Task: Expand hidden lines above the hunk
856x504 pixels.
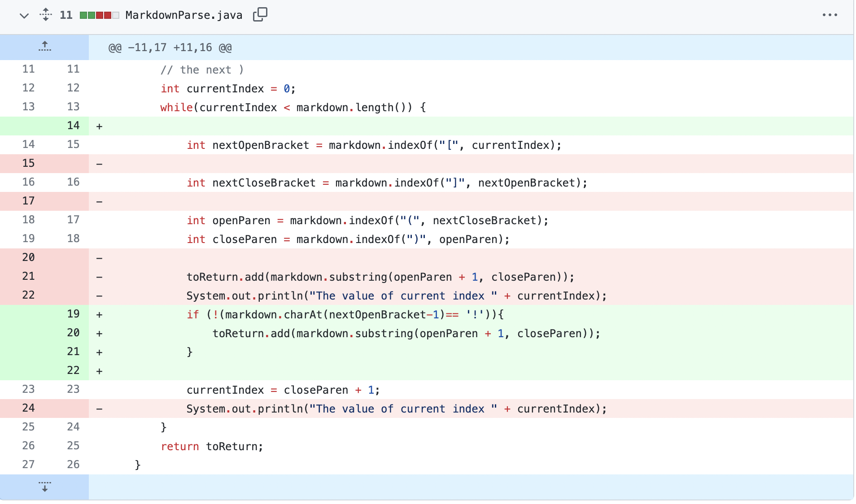Action: 44,47
